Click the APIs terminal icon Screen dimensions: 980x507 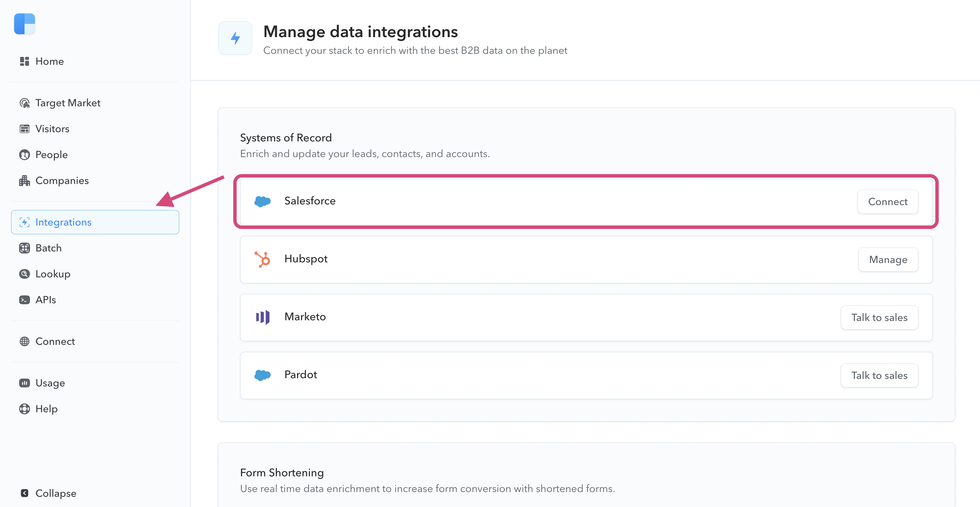point(24,300)
